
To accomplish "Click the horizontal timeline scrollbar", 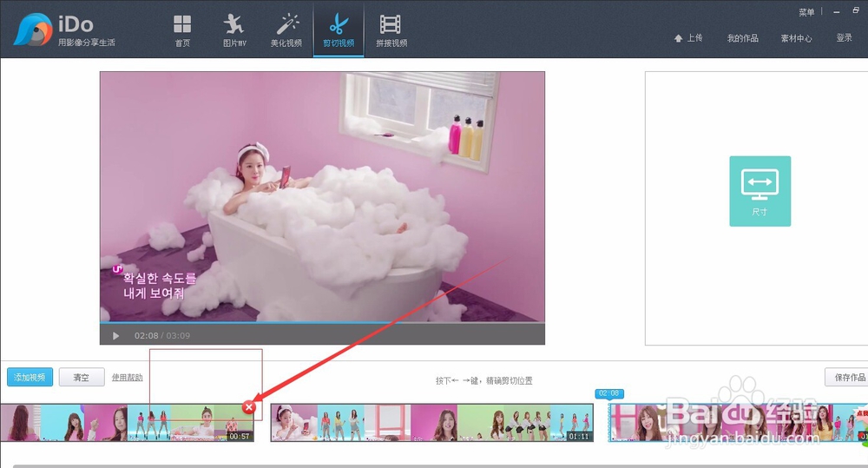I will click(x=440, y=465).
